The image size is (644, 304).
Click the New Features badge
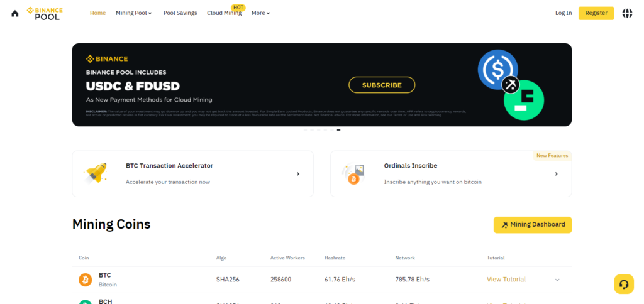click(x=552, y=156)
